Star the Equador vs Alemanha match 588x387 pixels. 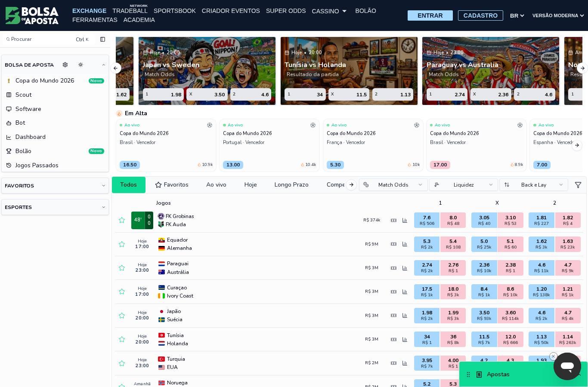tap(122, 244)
